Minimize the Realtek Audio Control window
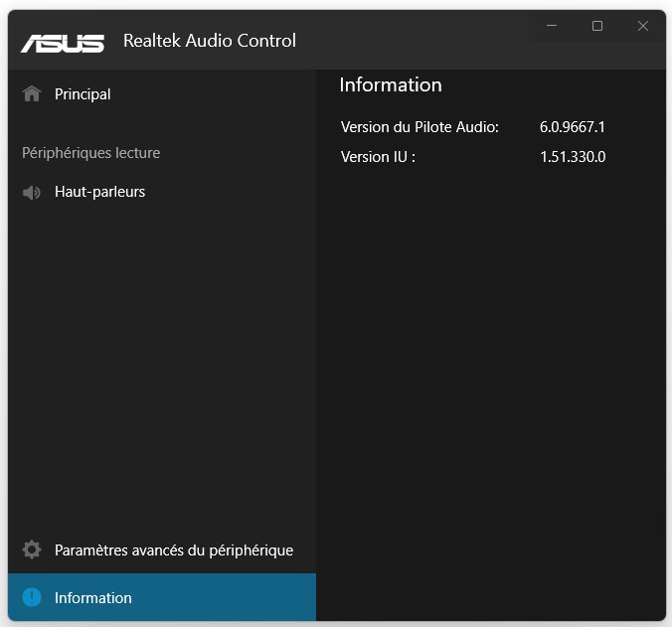 tap(552, 27)
